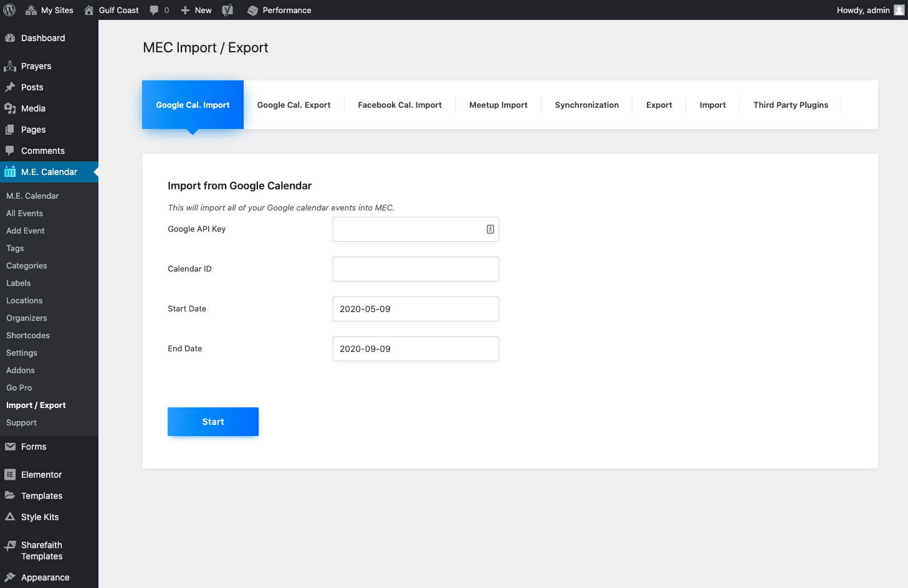Click the Media icon in sidebar

10,108
